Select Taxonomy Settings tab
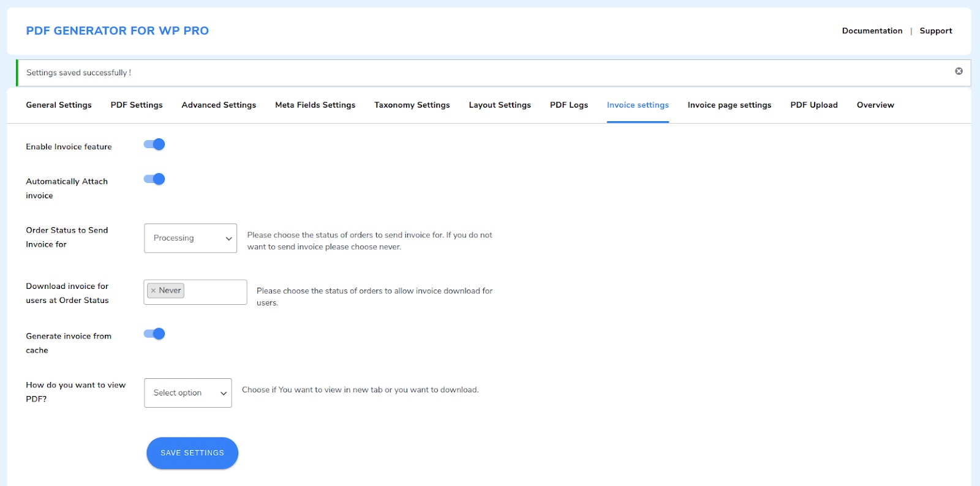Screen dimensions: 980x486 [x=412, y=105]
